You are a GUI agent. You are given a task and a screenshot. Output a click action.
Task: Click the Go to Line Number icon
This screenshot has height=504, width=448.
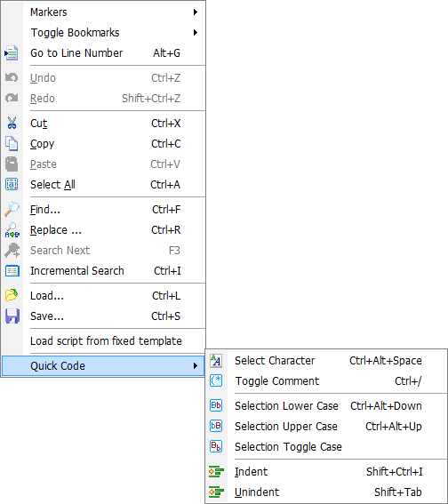pyautogui.click(x=12, y=53)
